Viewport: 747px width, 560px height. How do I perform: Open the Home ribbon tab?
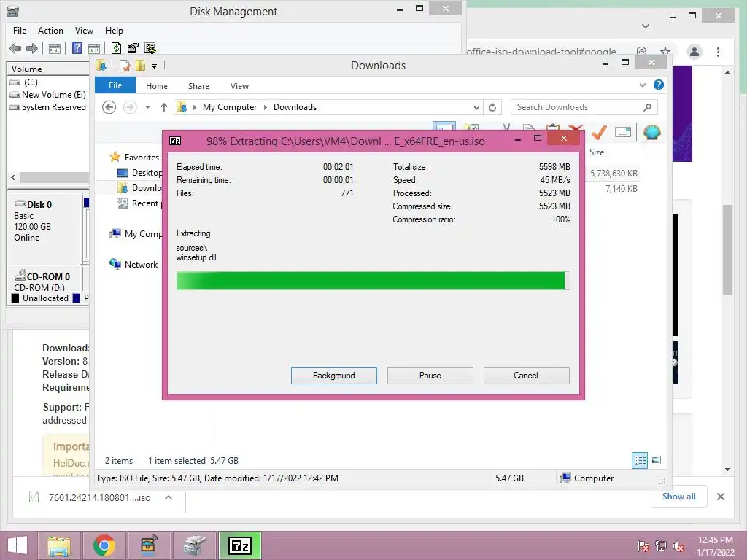pyautogui.click(x=157, y=86)
